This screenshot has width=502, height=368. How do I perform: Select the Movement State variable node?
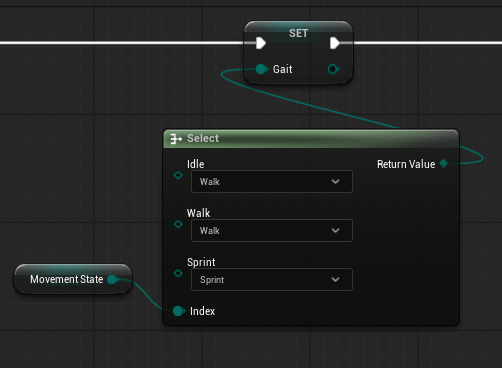point(73,279)
